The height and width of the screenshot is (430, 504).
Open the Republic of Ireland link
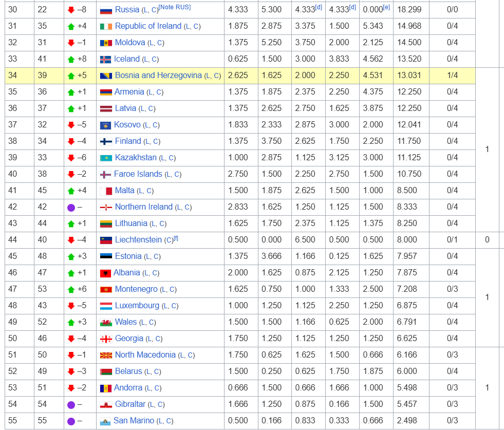(148, 26)
